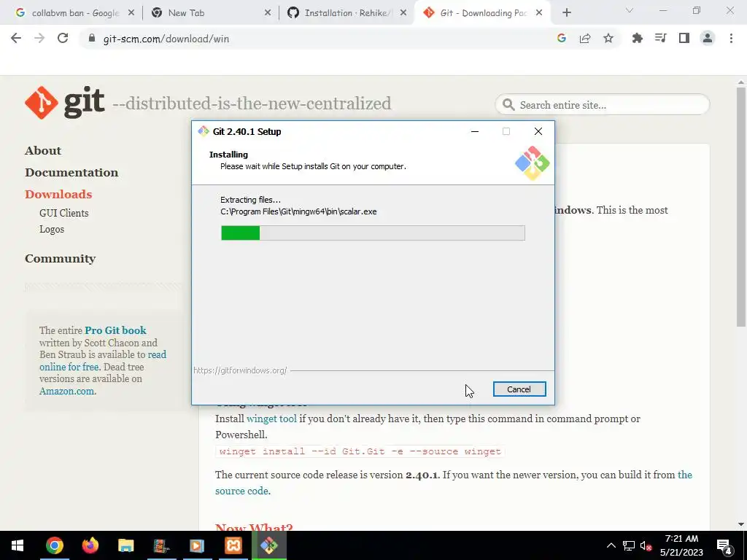Open Chrome from the taskbar
This screenshot has height=560, width=747.
(x=54, y=545)
